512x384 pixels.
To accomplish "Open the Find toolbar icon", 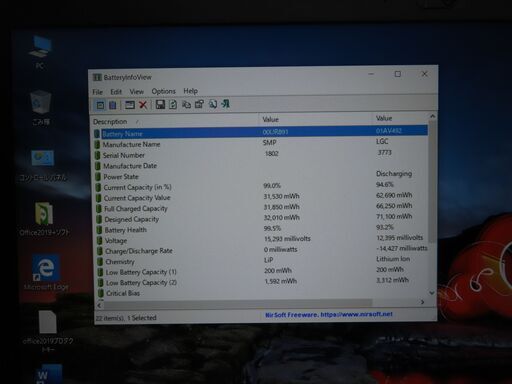I will tap(213, 104).
